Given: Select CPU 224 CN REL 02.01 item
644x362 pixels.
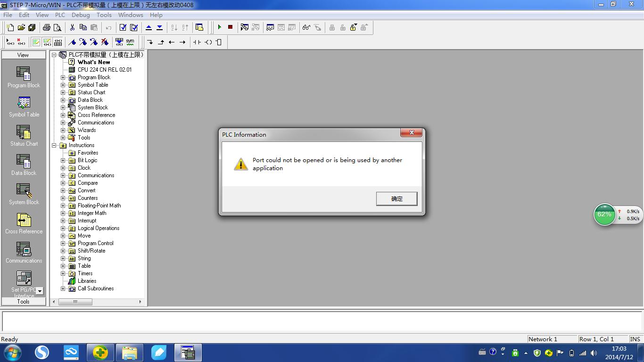Looking at the screenshot, I should 105,70.
